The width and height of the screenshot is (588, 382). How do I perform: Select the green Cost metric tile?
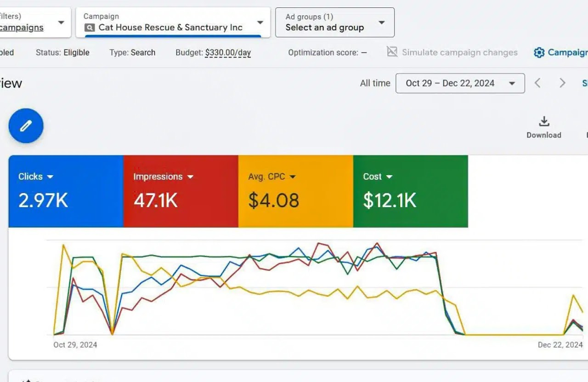410,191
